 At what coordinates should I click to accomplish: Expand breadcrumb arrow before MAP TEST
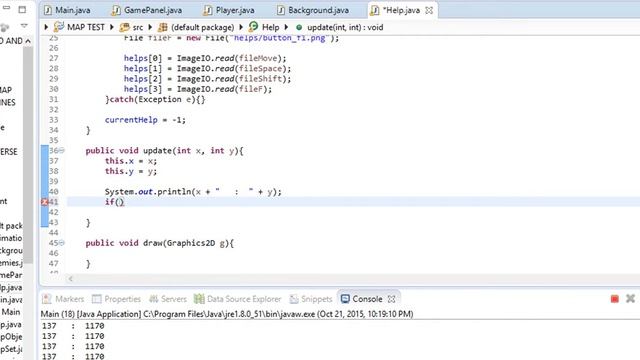46,27
